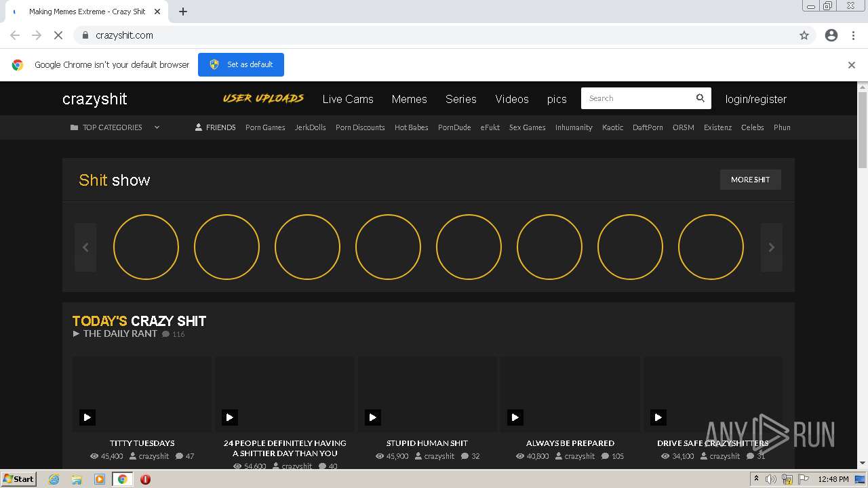Open the Windows Start menu
The width and height of the screenshot is (868, 488).
[19, 479]
